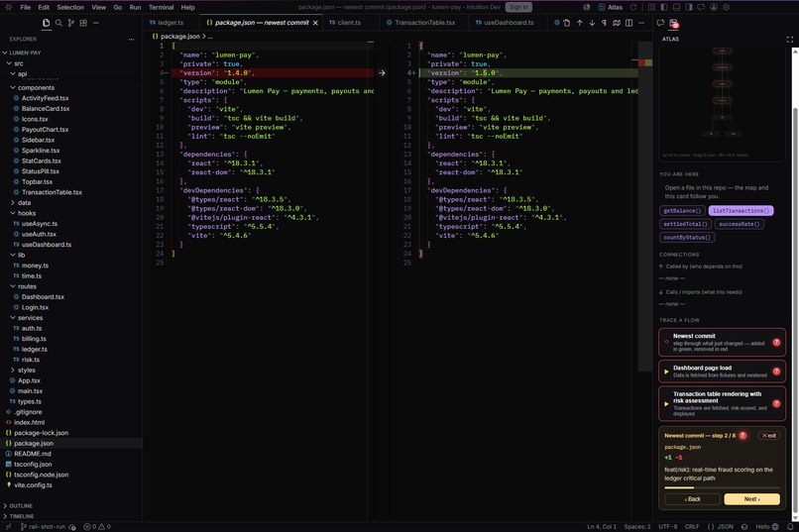Toggle bottom panel visibility

(x=677, y=7)
